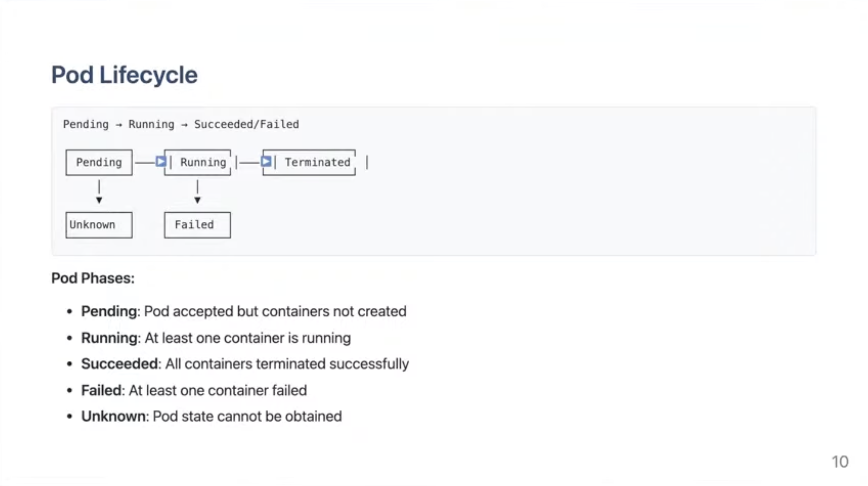The image size is (868, 486).
Task: Click "Succeeded/Failed" in the top code line
Action: [x=246, y=124]
